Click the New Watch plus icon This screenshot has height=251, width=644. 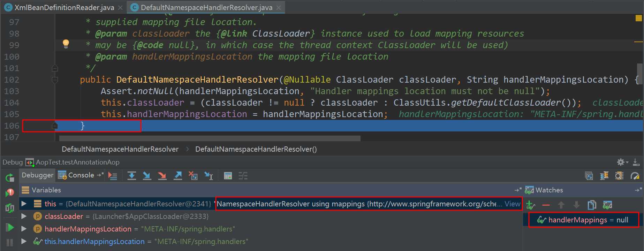tap(530, 205)
